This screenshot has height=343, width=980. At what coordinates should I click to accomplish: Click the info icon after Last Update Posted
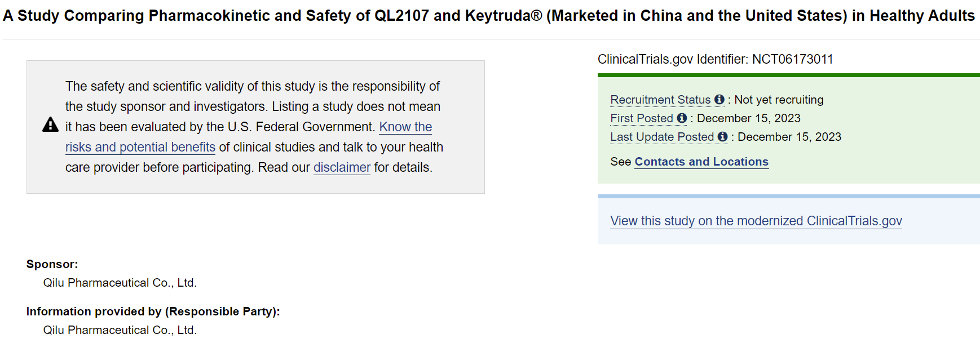[x=722, y=137]
